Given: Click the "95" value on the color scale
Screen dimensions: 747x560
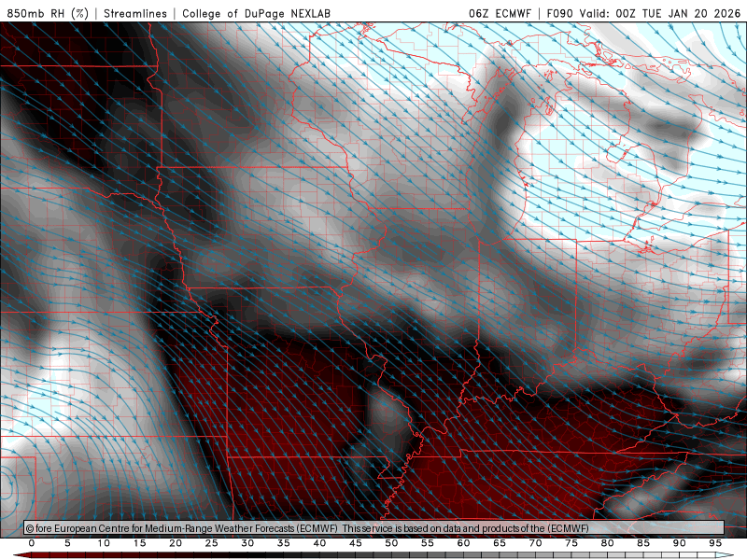Looking at the screenshot, I should tap(715, 543).
